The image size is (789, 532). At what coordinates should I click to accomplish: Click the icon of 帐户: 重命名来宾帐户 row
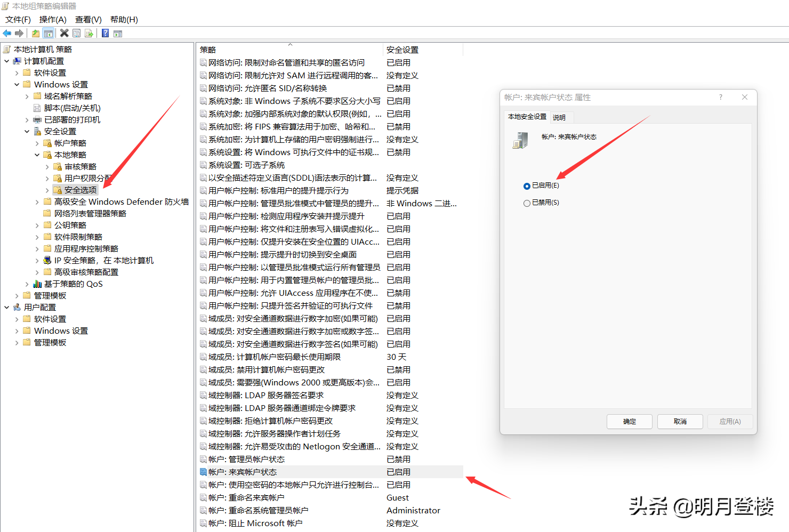pyautogui.click(x=203, y=497)
